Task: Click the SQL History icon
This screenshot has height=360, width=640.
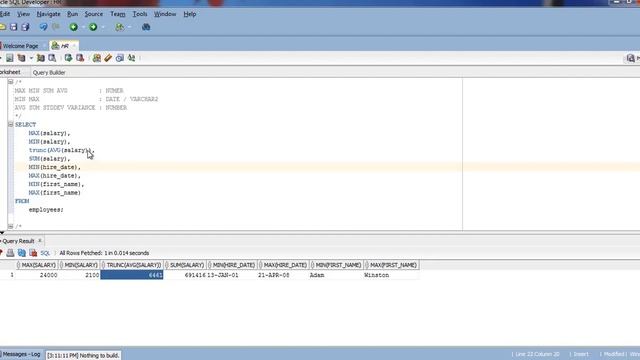Action: click(120, 58)
